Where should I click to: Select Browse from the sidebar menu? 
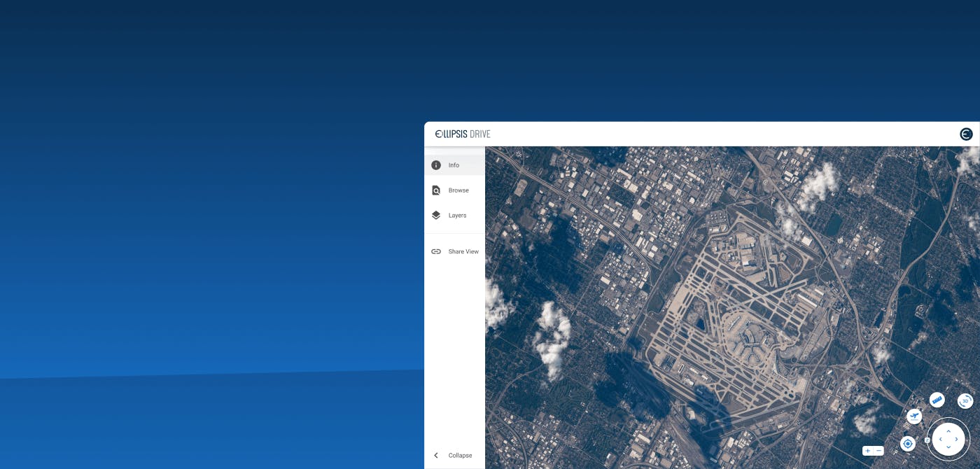pos(458,190)
